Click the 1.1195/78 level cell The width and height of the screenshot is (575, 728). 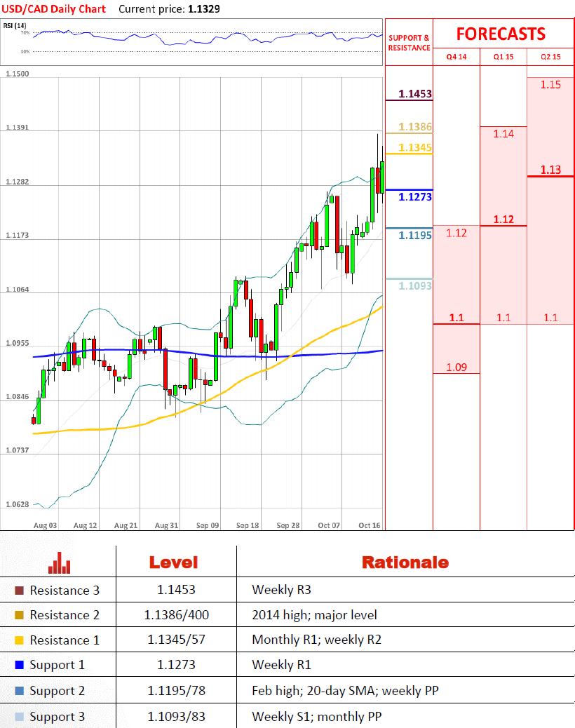click(176, 691)
